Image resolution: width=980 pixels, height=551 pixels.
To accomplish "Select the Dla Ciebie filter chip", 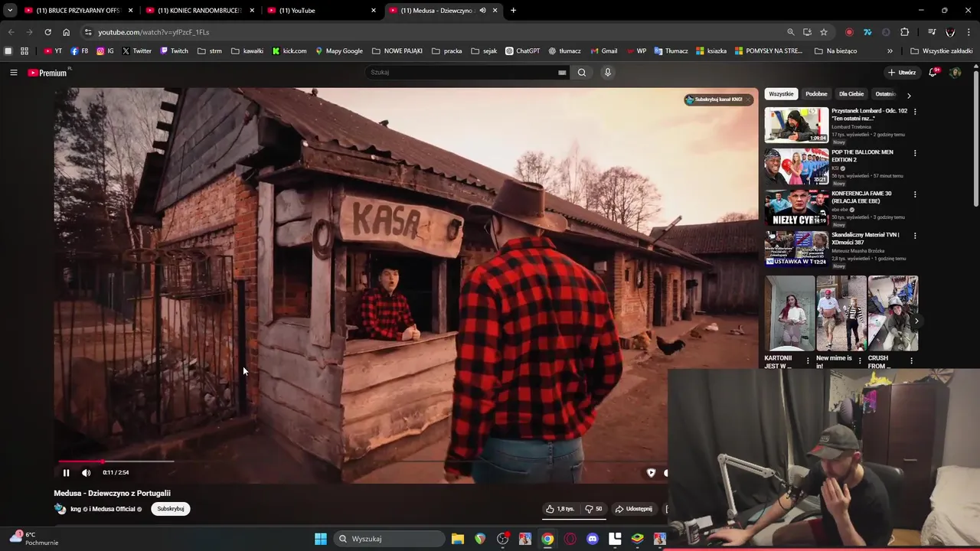I will [x=851, y=94].
